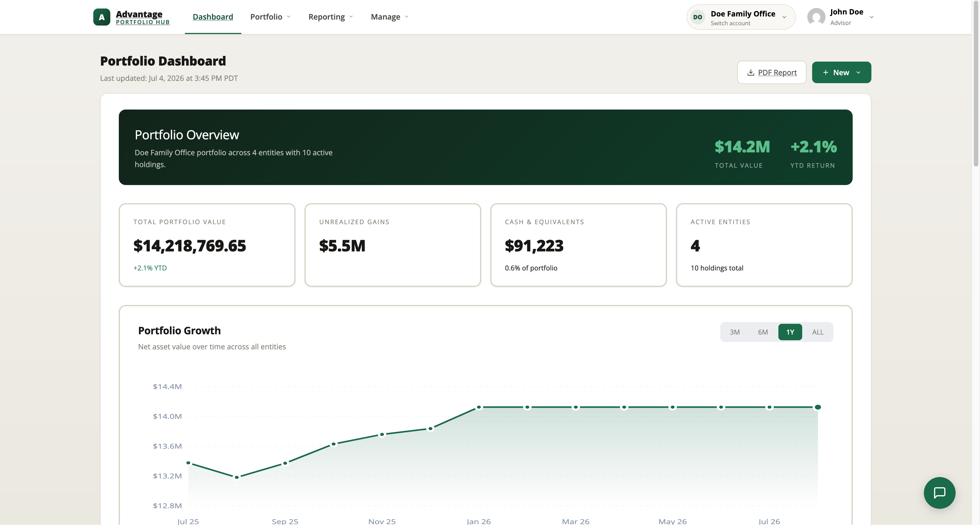Click the Active Entities card
Screen dimensions: 980x525
click(764, 245)
